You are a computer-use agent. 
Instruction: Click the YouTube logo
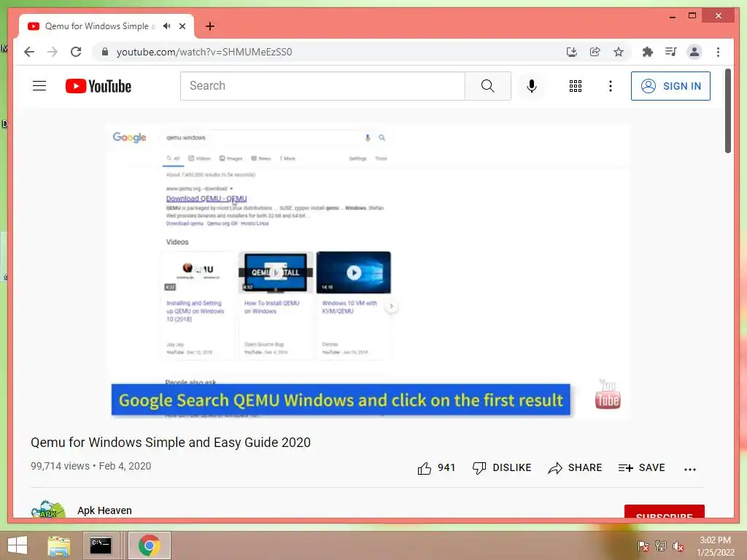pyautogui.click(x=98, y=86)
